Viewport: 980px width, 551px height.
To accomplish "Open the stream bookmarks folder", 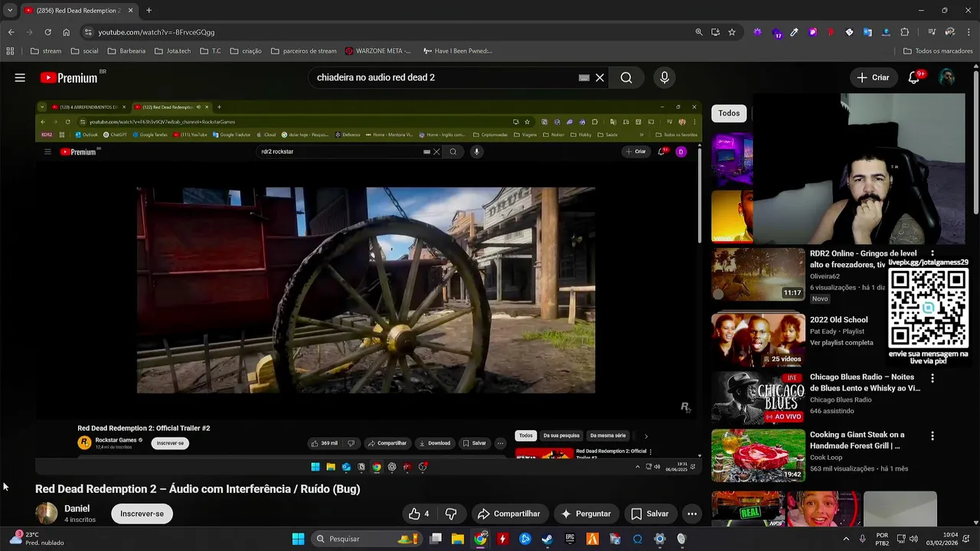I will 46,51.
